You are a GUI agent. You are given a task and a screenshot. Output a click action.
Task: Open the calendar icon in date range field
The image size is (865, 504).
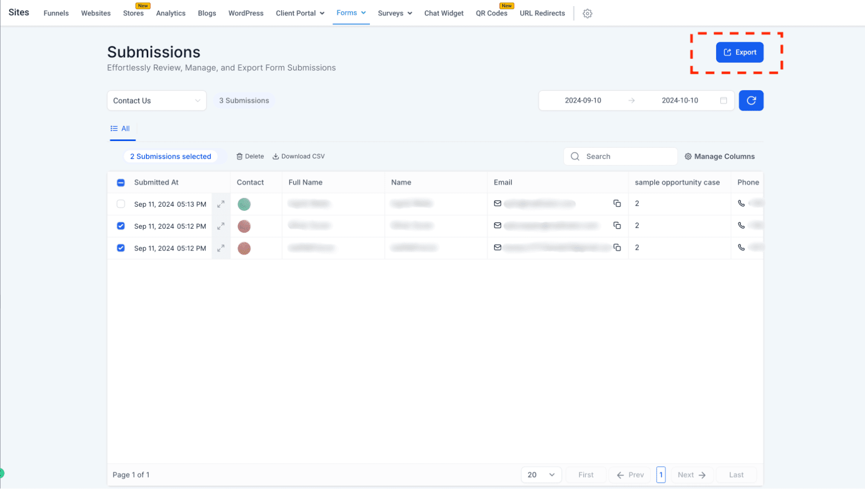pyautogui.click(x=723, y=100)
